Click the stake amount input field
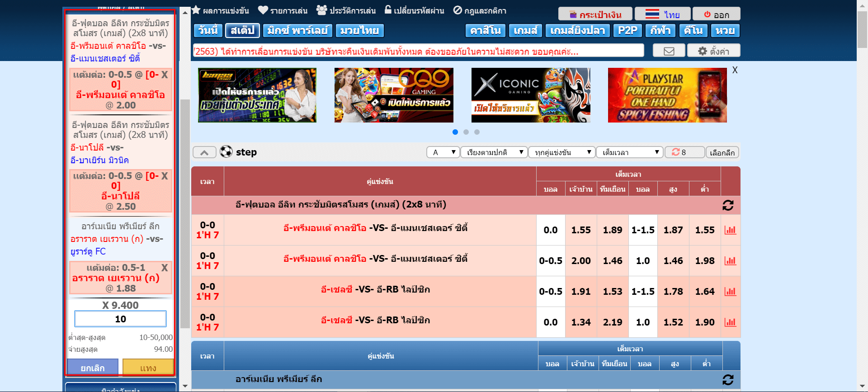868x392 pixels. point(120,319)
